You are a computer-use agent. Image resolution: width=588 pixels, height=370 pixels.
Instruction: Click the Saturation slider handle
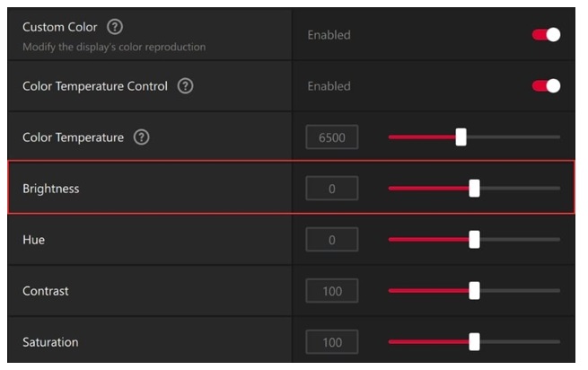tap(474, 342)
